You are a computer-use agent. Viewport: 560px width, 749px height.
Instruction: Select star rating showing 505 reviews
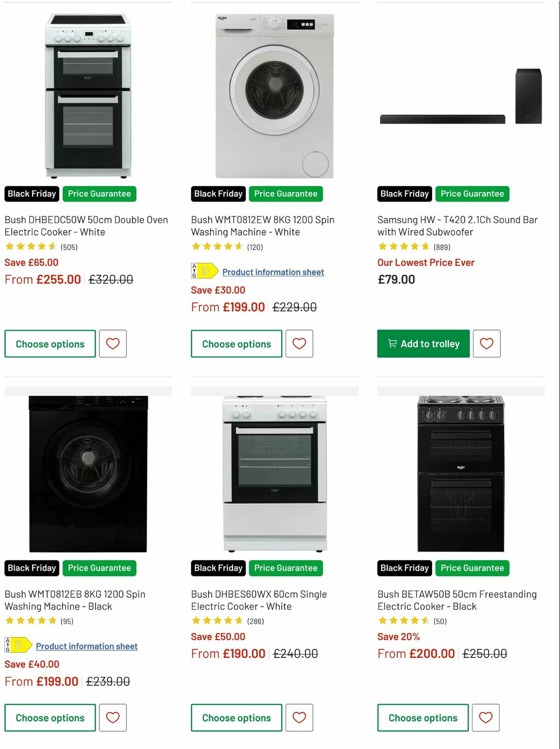[30, 247]
